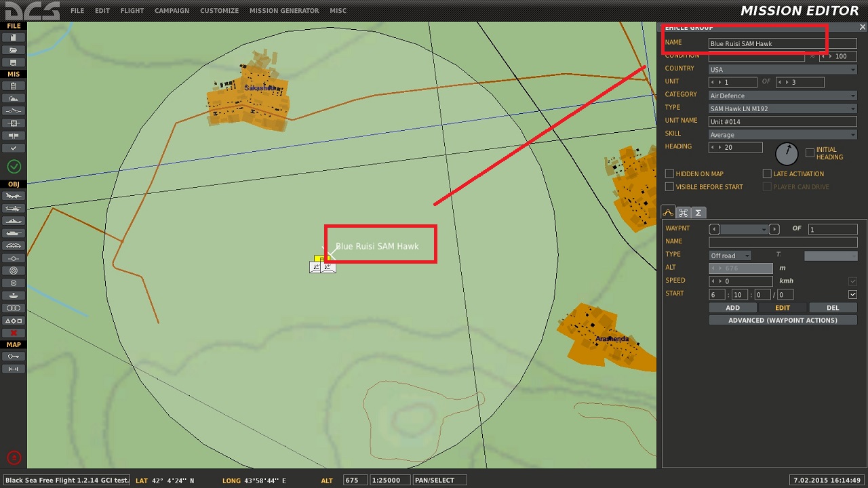
Task: Select the helicopter group placement tool
Action: point(14,208)
